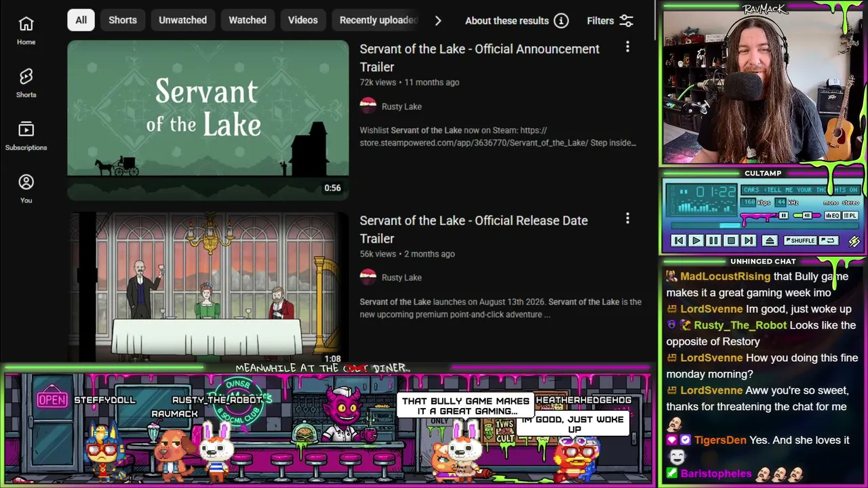Click the Rusty Lake avatar under the Announcement Trailer
Image resolution: width=868 pixels, height=488 pixels.
point(368,106)
